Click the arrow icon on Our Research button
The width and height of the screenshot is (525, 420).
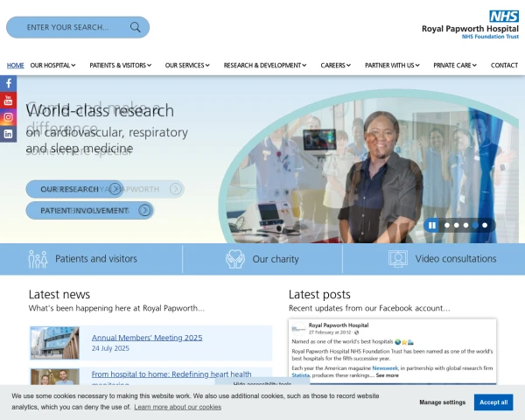[115, 189]
